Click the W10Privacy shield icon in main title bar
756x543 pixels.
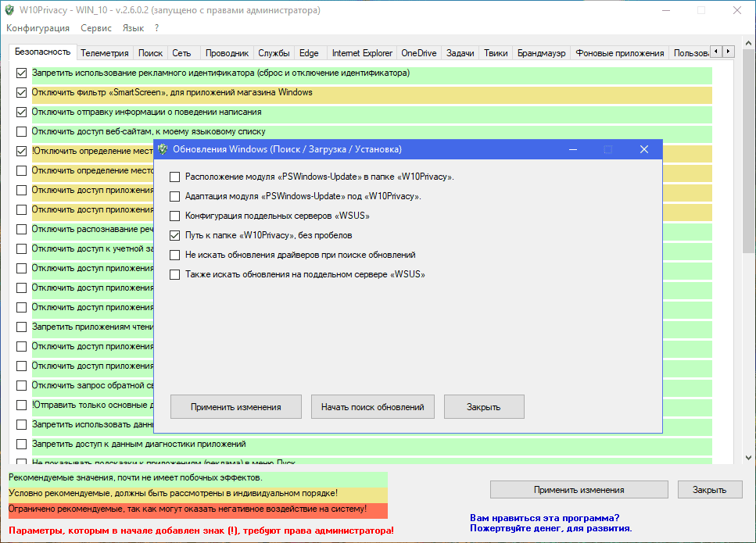coord(9,10)
